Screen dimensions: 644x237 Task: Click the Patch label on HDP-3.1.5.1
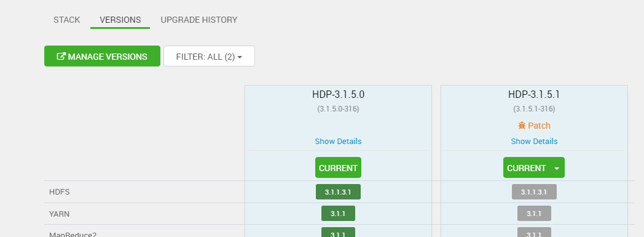[539, 126]
